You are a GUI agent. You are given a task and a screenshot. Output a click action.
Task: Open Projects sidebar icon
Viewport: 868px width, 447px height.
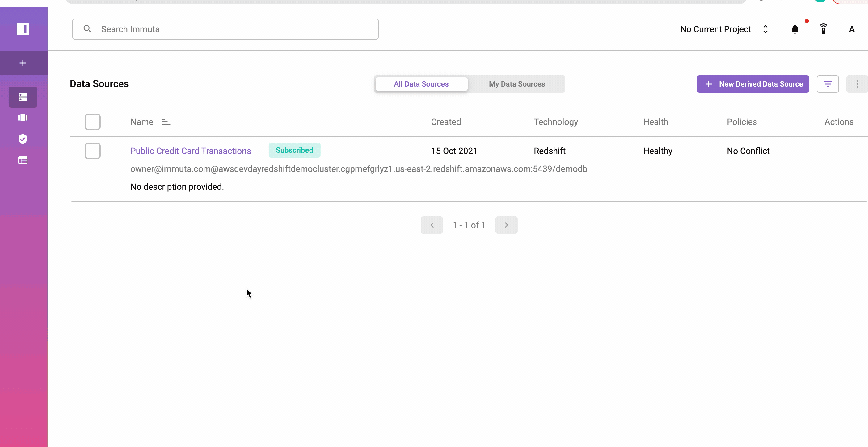coord(23,118)
